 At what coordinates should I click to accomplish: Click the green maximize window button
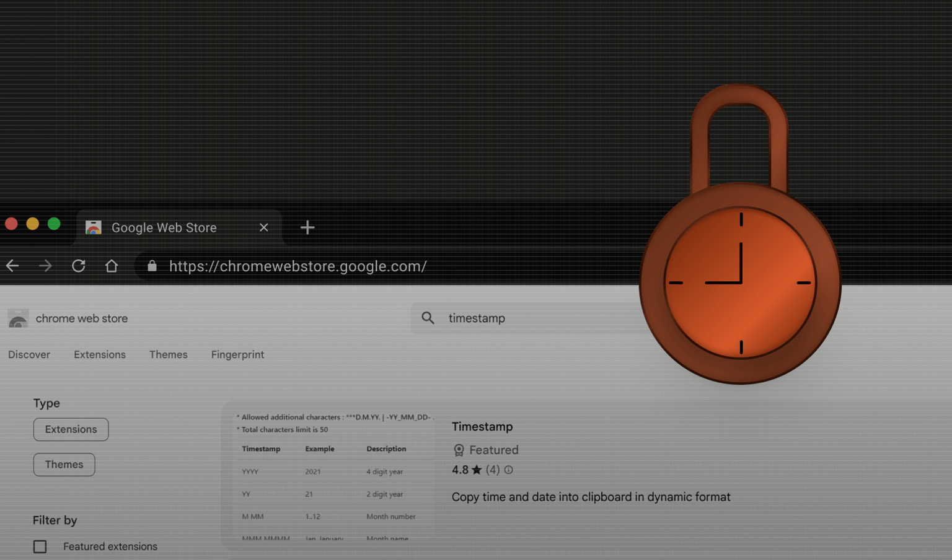[54, 224]
